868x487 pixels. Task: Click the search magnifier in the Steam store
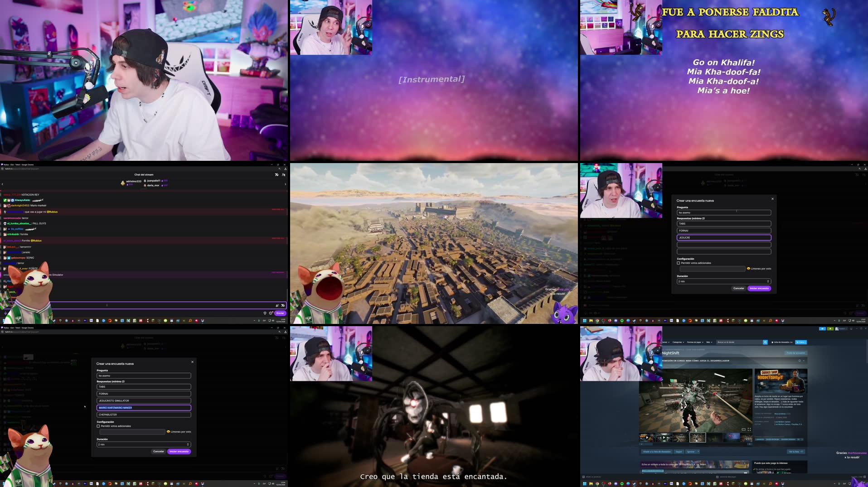[x=766, y=342]
